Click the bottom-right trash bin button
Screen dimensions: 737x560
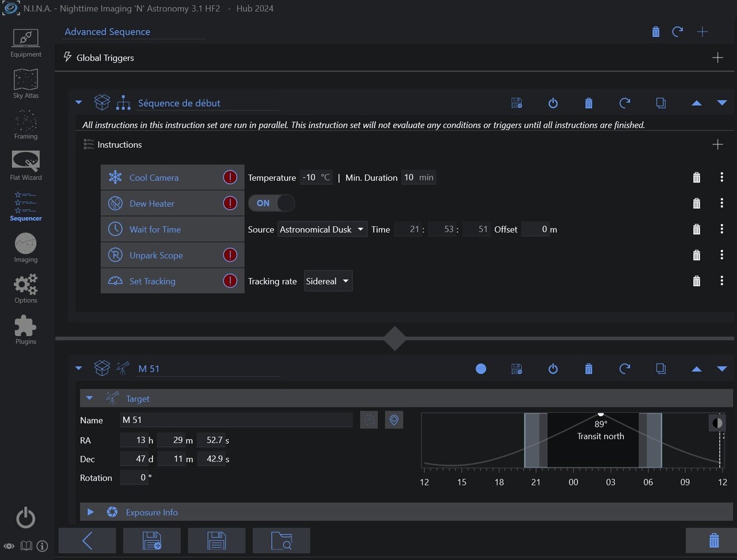714,540
